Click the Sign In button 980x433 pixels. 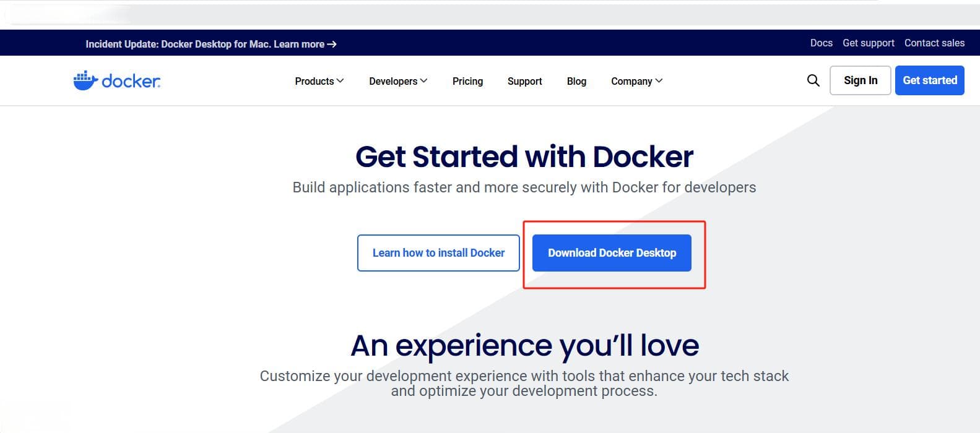click(x=861, y=80)
